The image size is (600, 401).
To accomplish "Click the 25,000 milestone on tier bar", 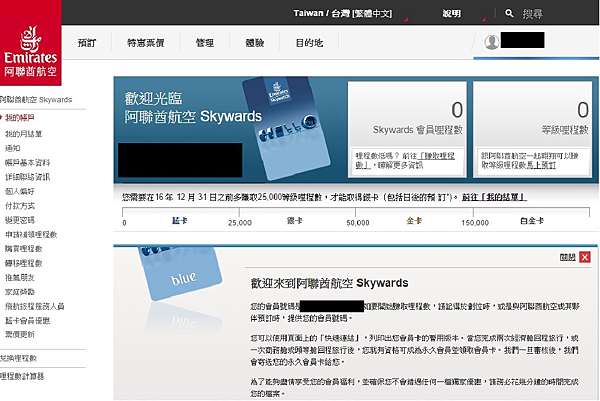I will point(240,223).
